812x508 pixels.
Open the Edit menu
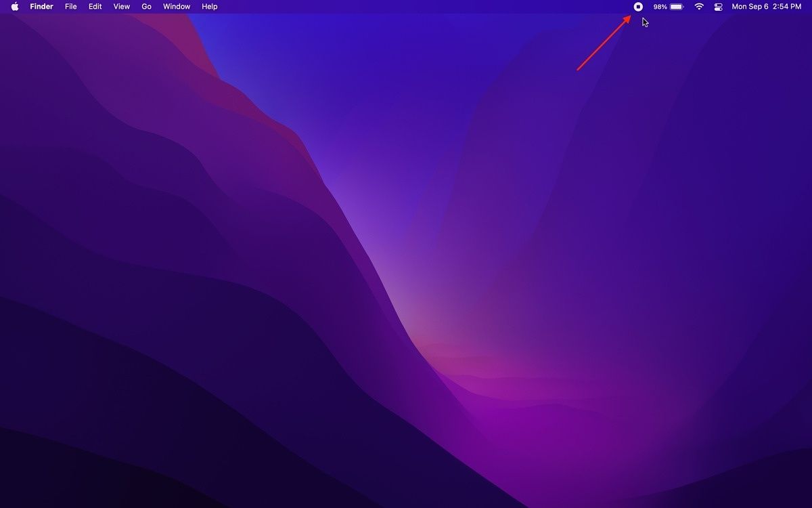(95, 7)
